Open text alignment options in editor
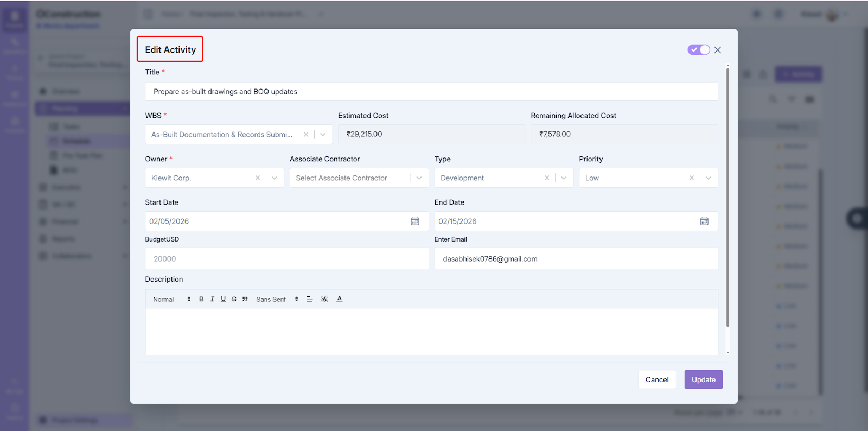Screen dimensions: 868x431 (x=309, y=299)
